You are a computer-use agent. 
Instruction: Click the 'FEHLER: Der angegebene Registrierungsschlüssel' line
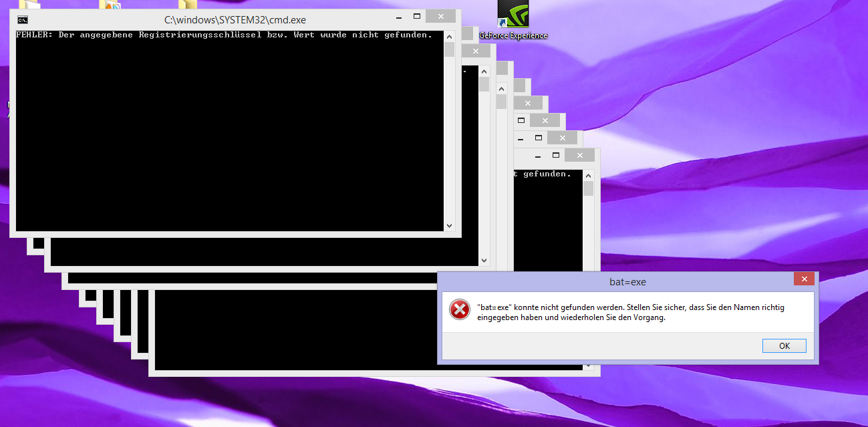[224, 35]
